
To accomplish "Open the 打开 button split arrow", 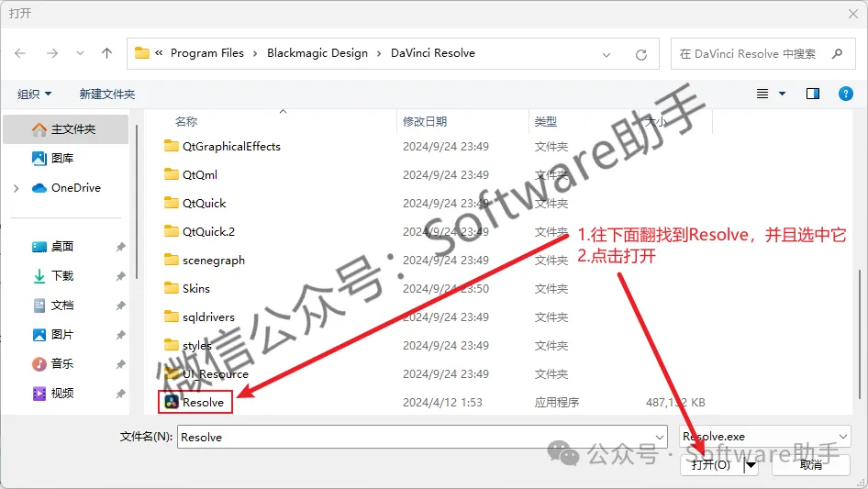I will pos(751,465).
